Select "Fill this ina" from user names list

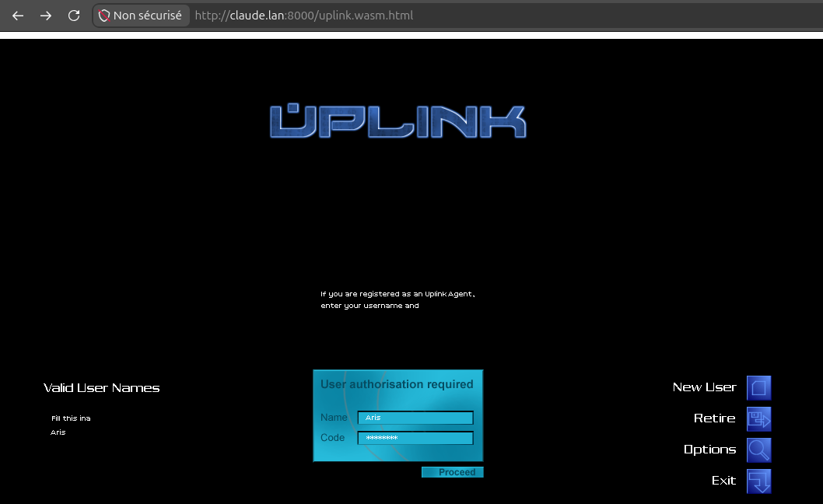point(71,418)
